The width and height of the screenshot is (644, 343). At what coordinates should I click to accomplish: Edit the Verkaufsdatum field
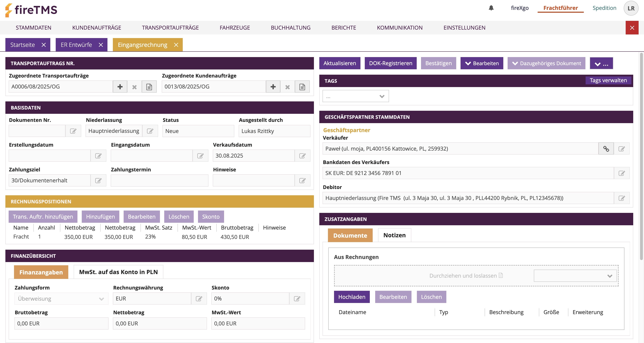pos(302,156)
